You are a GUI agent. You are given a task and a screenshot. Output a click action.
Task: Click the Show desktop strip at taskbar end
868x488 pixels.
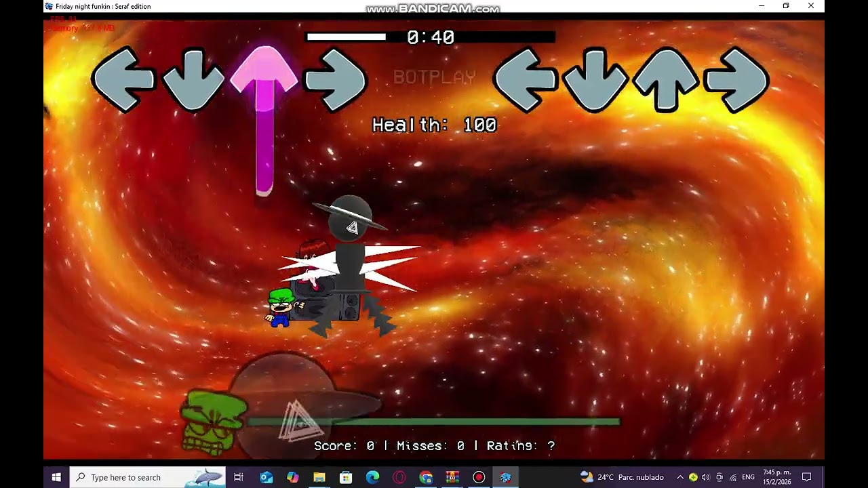pyautogui.click(x=823, y=477)
